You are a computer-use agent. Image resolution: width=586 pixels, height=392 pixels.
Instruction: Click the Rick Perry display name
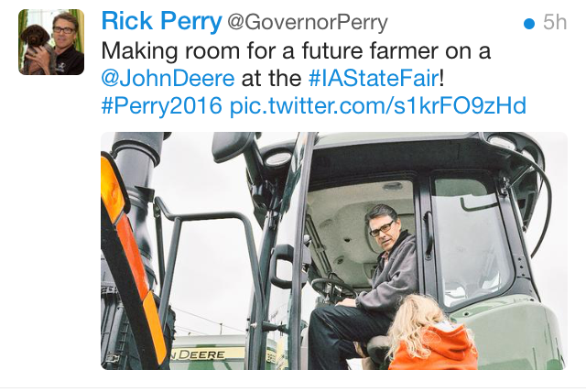coord(161,22)
